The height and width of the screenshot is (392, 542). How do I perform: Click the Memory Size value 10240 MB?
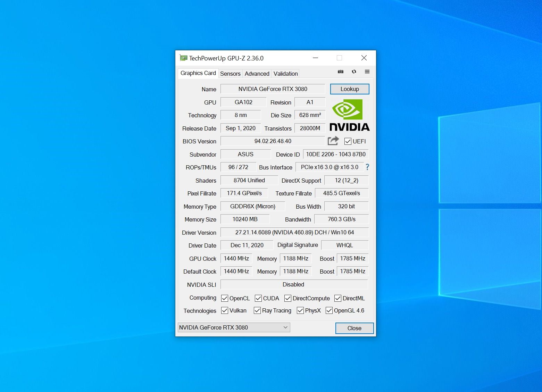pos(245,219)
